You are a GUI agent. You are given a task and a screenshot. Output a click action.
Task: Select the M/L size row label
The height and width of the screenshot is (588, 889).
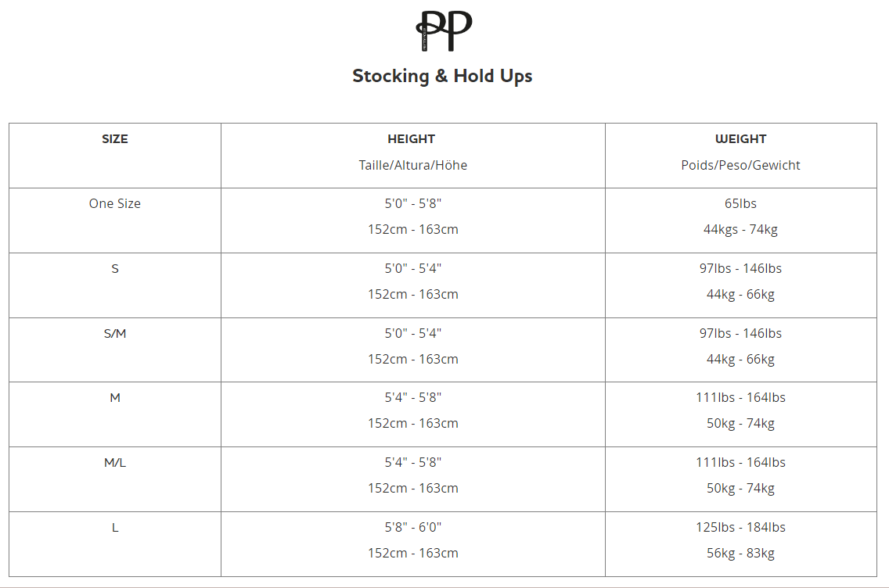coord(115,462)
